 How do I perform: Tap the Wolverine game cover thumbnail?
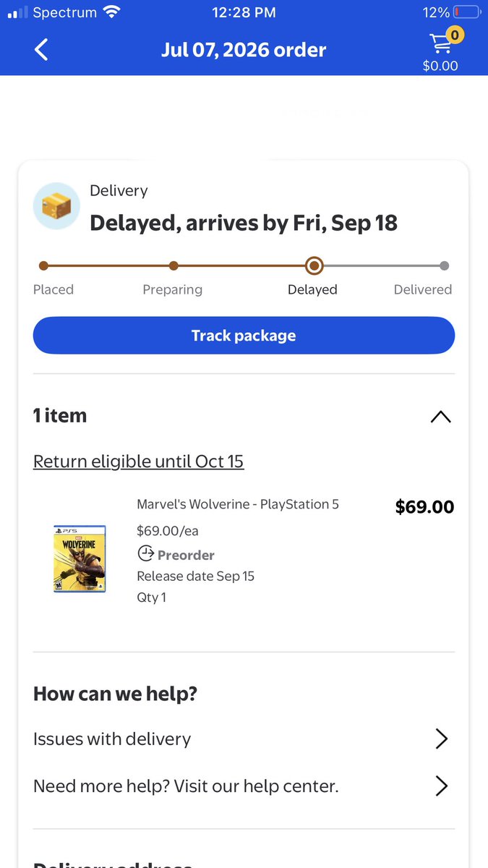80,558
